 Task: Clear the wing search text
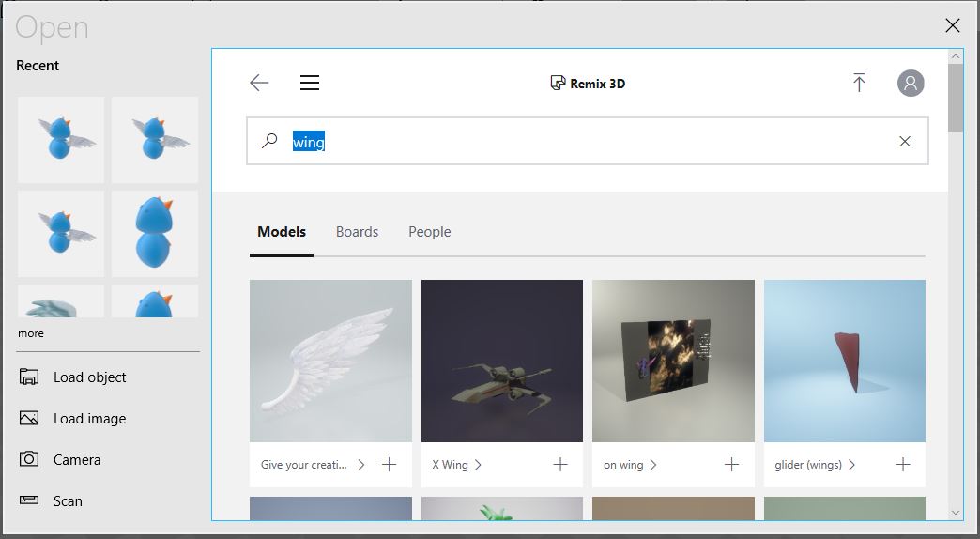coord(904,141)
